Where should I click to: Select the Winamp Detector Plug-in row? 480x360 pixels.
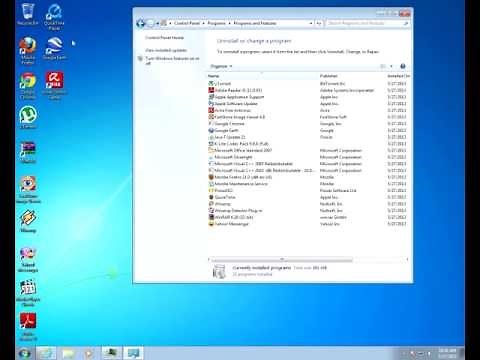(x=308, y=210)
